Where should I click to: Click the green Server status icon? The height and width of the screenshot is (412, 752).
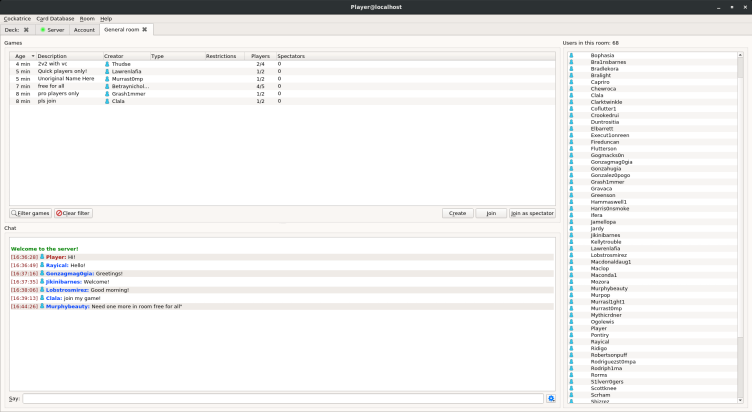pos(43,30)
